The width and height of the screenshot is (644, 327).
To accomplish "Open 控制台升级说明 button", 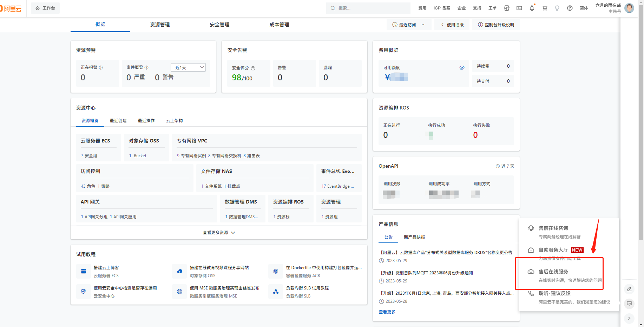I will [496, 25].
